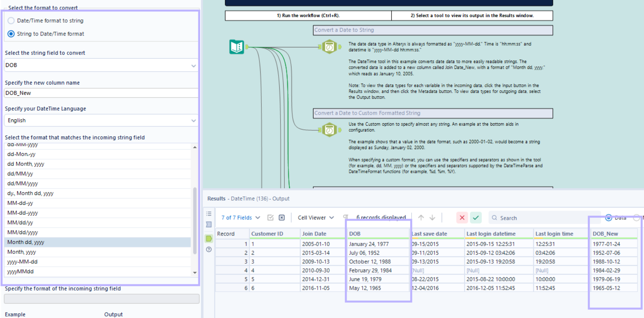644x318 pixels.
Task: Select 'String to Date/Time format' option
Action: (11, 34)
